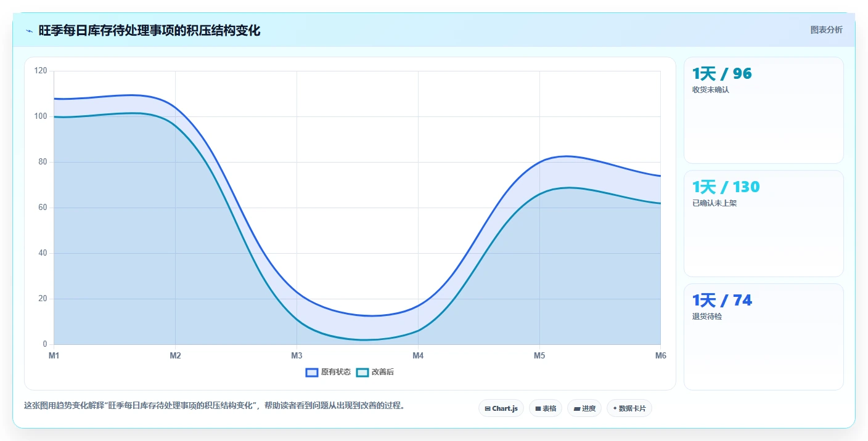
Task: Click the 60 y-axis tick label
Action: [43, 208]
